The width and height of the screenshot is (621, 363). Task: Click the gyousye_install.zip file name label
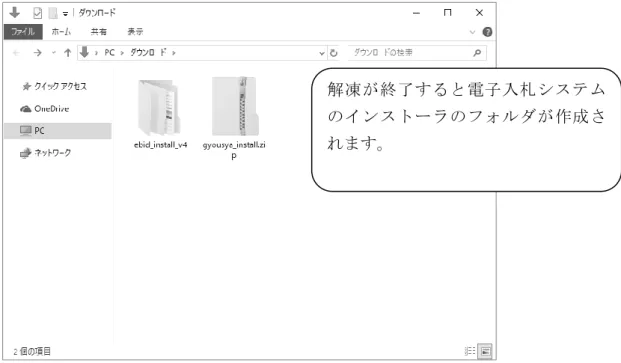point(234,150)
